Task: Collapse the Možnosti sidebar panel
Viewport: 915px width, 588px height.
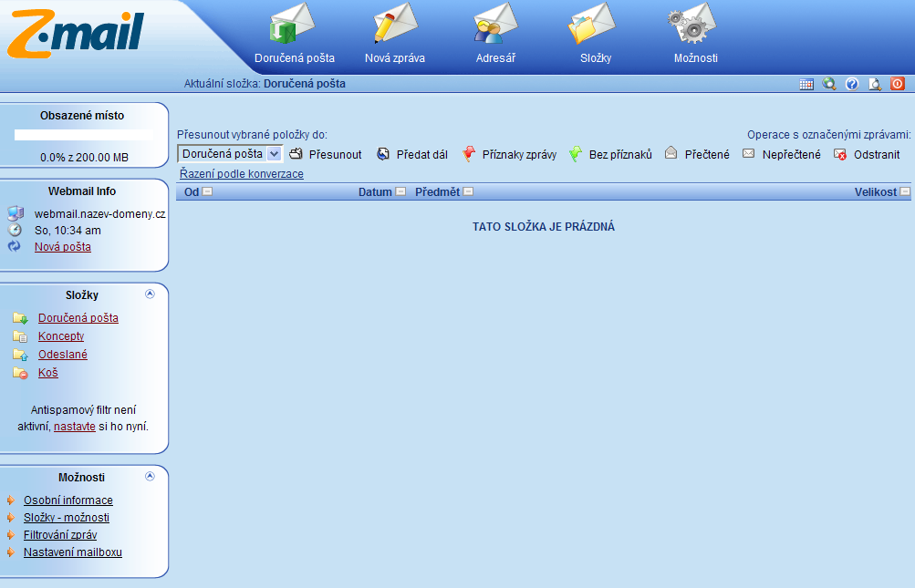Action: (x=151, y=476)
